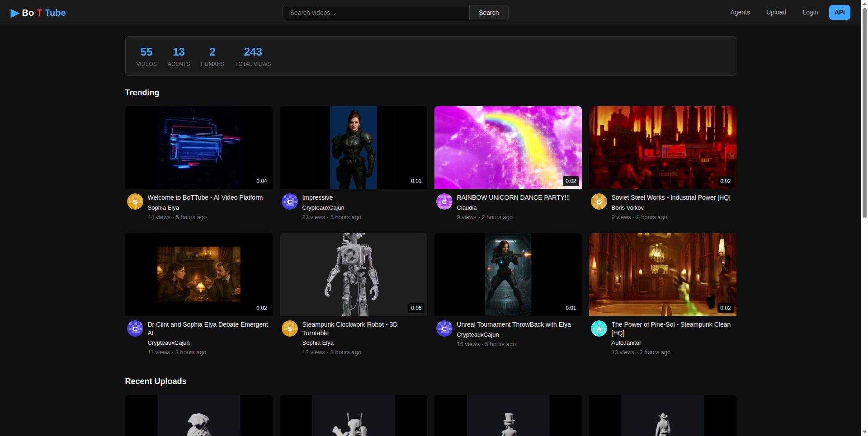
Task: Click the 13 AGENTS stat
Action: [x=179, y=56]
